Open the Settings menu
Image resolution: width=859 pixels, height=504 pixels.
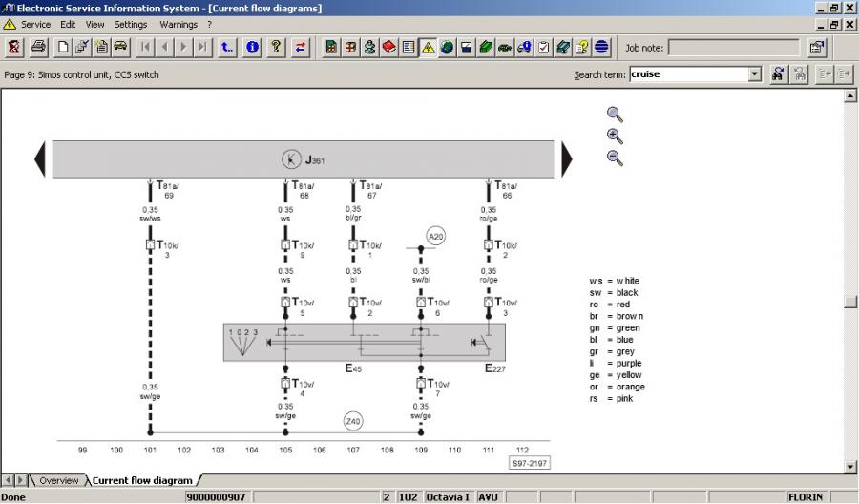tap(131, 24)
